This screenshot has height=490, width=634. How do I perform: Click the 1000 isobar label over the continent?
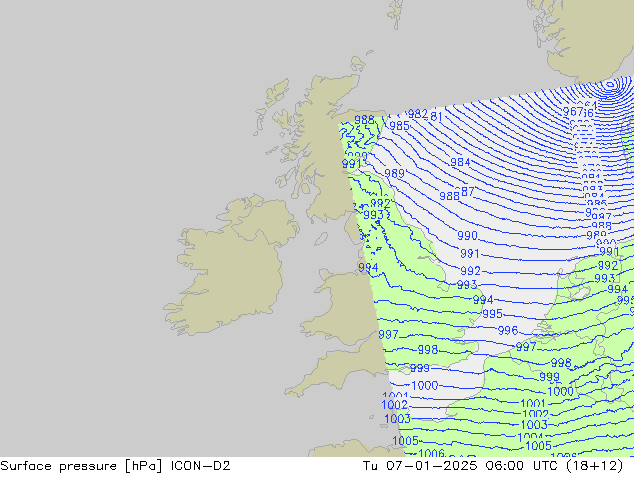click(560, 392)
